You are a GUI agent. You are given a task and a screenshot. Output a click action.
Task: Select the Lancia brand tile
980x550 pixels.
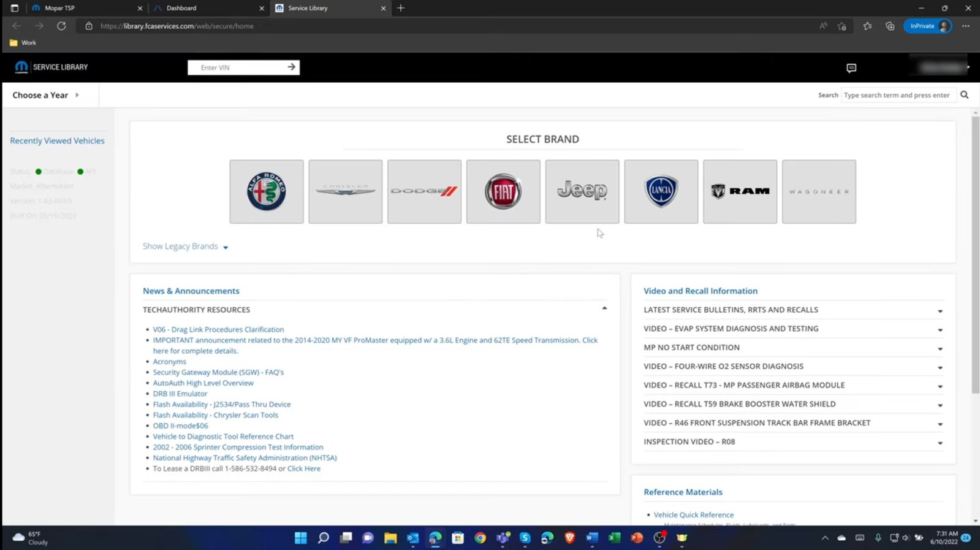coord(661,192)
